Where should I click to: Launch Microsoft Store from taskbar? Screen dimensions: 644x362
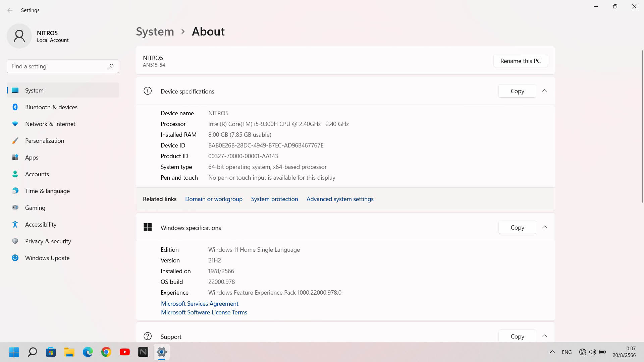coord(51,352)
